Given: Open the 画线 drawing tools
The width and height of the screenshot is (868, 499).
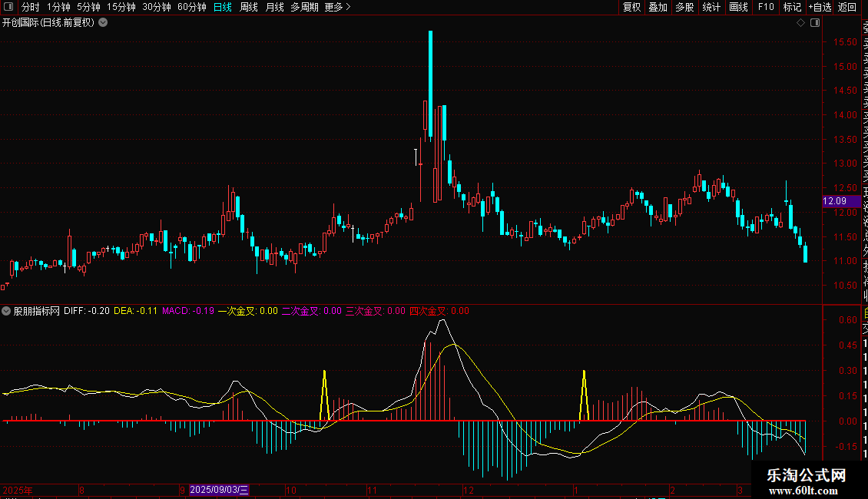Looking at the screenshot, I should coord(738,7).
